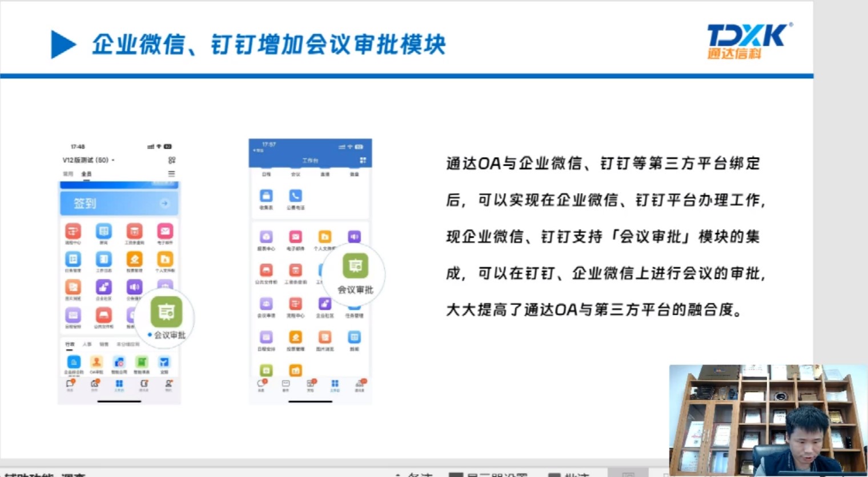Tap 公共文件柜 icon in V12版测试 phone
The height and width of the screenshot is (477, 868).
pyautogui.click(x=103, y=315)
